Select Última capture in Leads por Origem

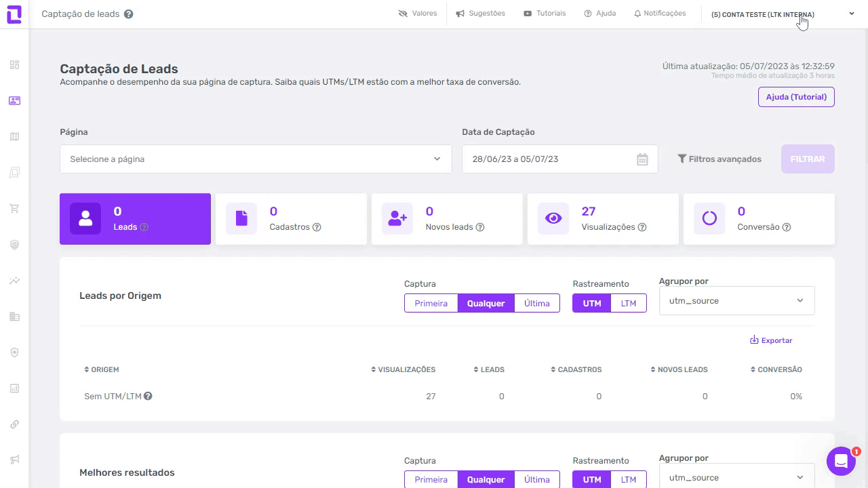(x=537, y=303)
